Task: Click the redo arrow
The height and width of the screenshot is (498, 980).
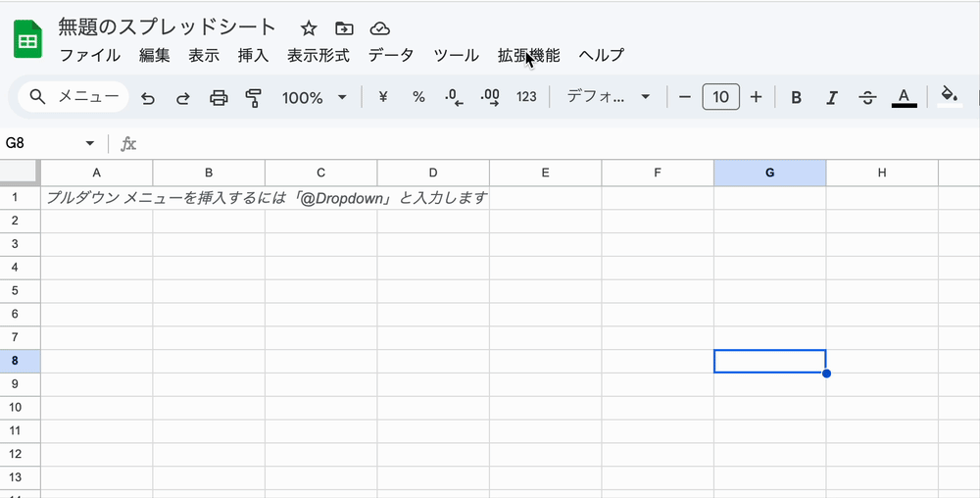Action: tap(183, 97)
